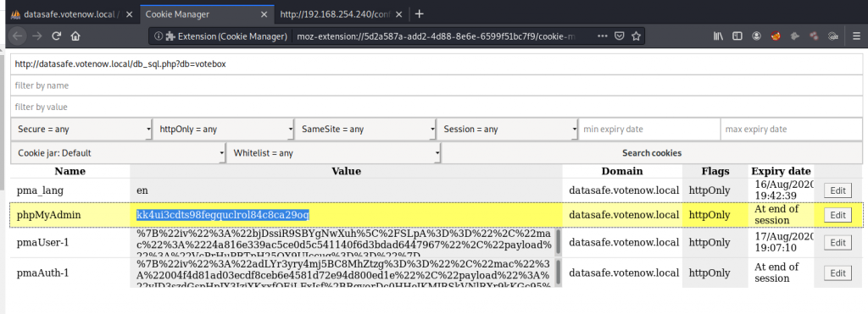The height and width of the screenshot is (314, 868).
Task: Open the Library bookshelf icon
Action: 719,36
